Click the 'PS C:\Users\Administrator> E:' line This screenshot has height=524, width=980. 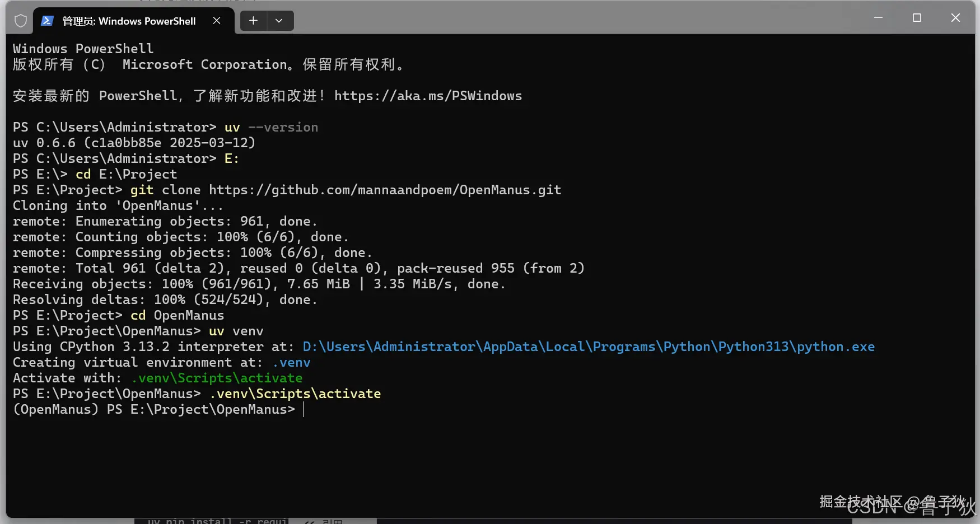click(126, 158)
